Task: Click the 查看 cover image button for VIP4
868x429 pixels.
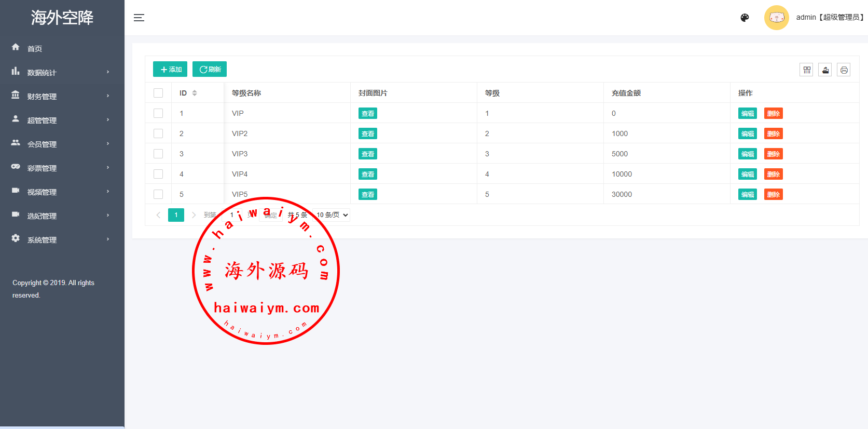Action: tap(368, 174)
